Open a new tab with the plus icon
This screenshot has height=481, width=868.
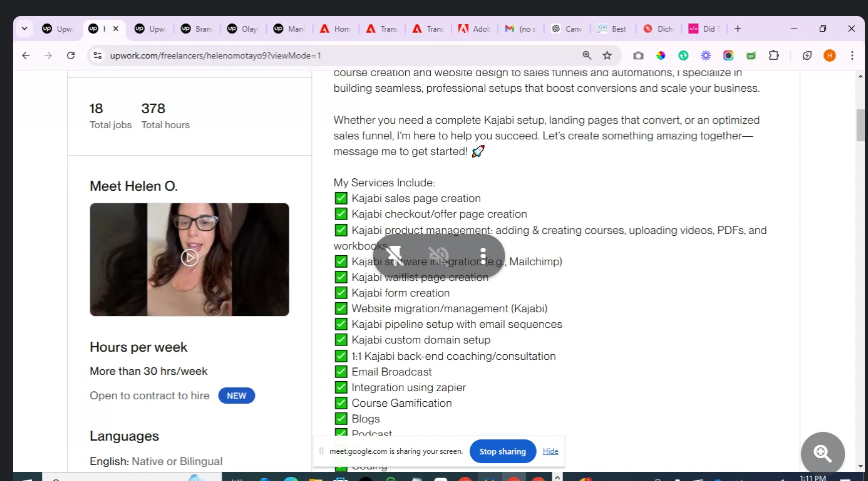738,29
